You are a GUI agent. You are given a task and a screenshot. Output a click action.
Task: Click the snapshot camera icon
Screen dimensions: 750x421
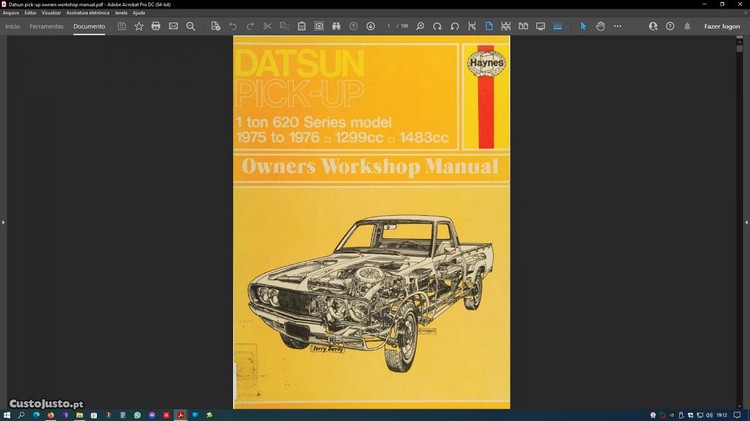319,26
